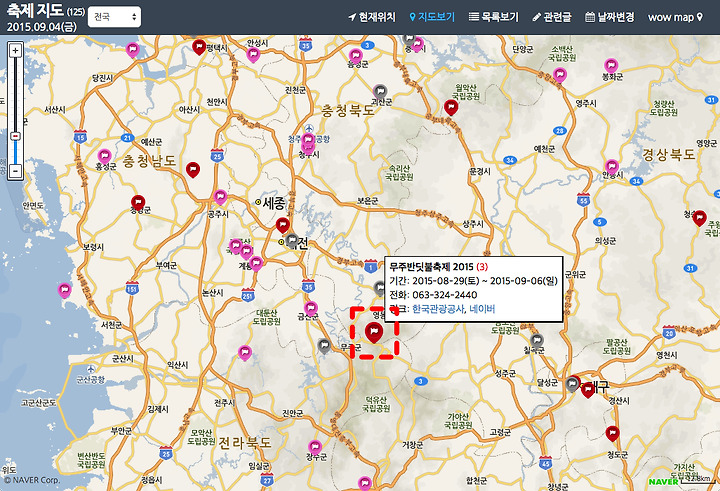
Task: Select the pink marker at 청주시
Action: [x=308, y=141]
